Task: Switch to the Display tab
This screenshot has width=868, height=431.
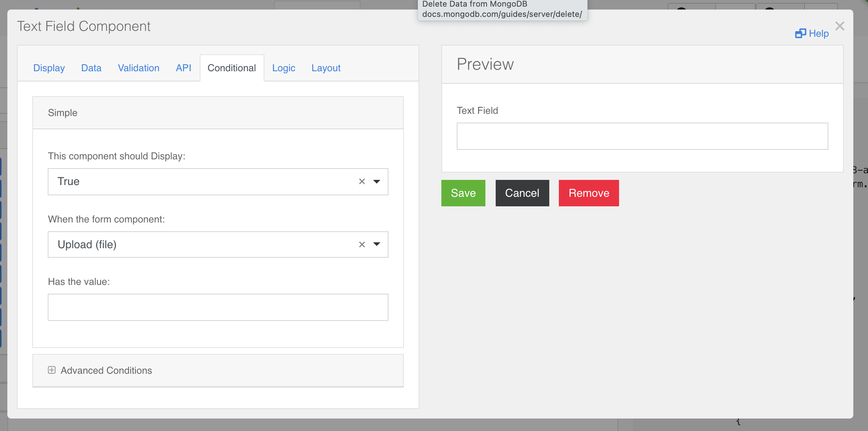Action: coord(49,68)
